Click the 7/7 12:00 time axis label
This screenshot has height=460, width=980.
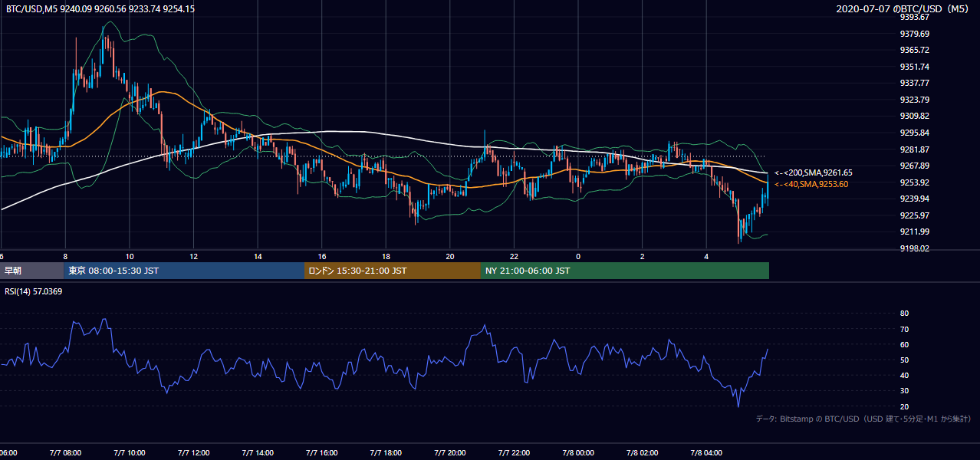[192, 453]
